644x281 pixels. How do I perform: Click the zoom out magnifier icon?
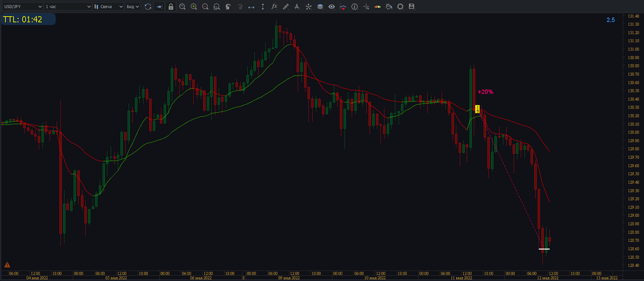[205, 6]
